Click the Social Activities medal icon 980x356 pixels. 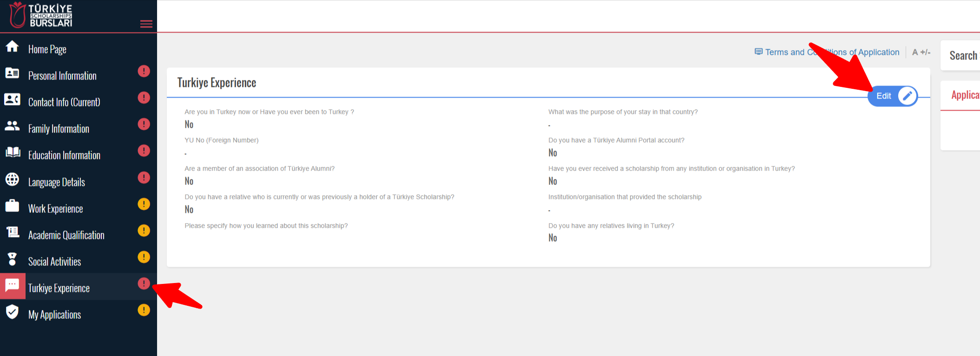point(12,259)
